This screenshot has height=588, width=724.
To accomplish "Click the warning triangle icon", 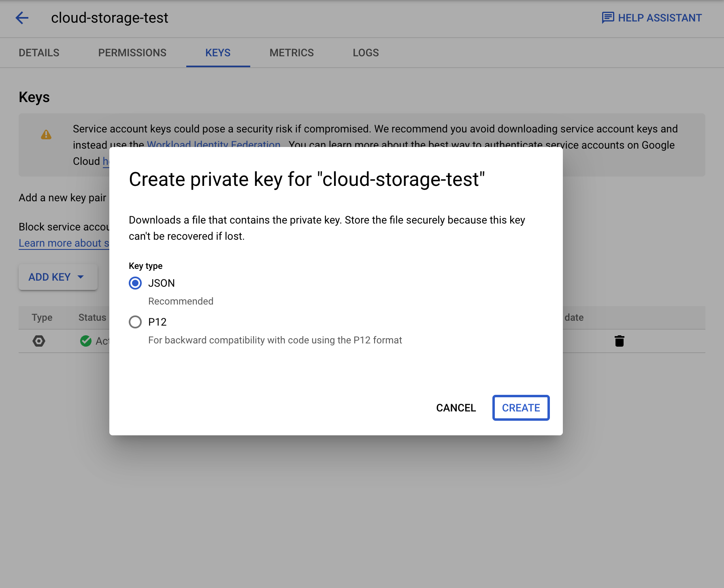I will pos(46,134).
